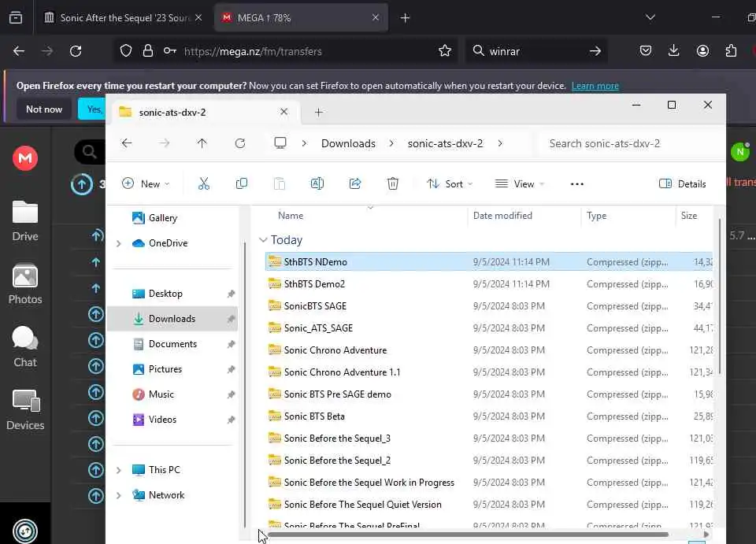Viewport: 756px width, 544px height.
Task: Open the View dropdown menu
Action: (520, 183)
